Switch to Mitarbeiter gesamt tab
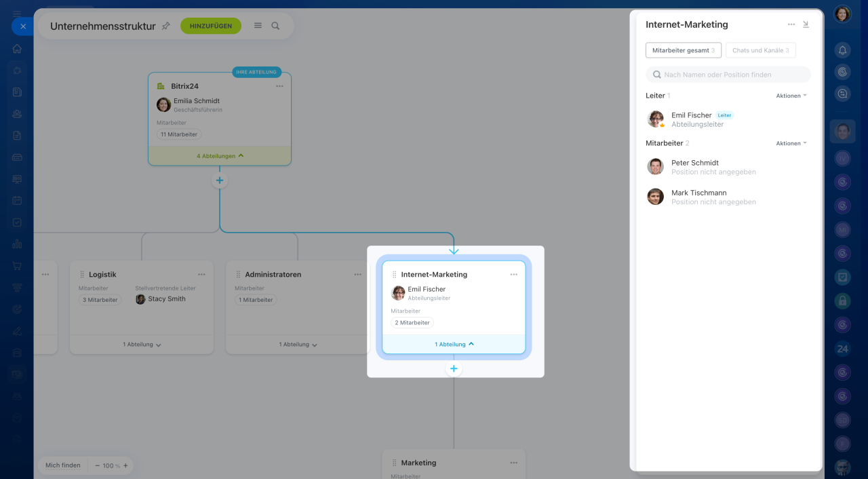Screen dimensions: 868x479 (684, 50)
